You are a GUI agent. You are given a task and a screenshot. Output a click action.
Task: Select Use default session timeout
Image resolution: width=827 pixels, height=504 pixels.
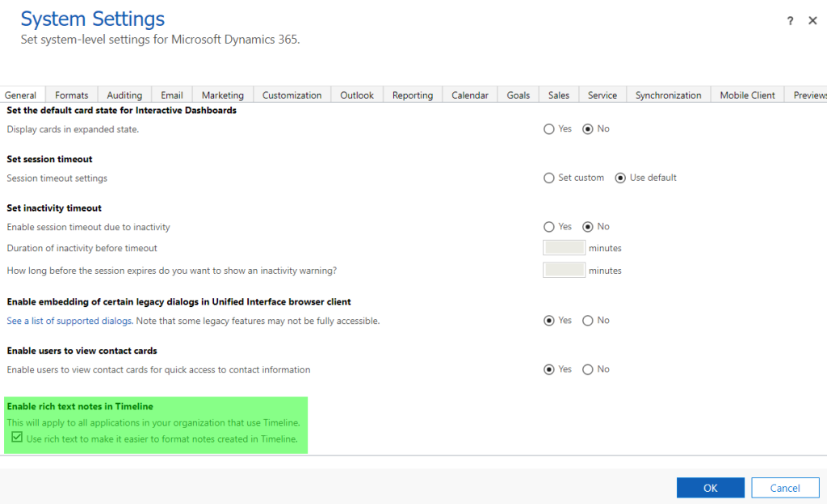tap(620, 178)
